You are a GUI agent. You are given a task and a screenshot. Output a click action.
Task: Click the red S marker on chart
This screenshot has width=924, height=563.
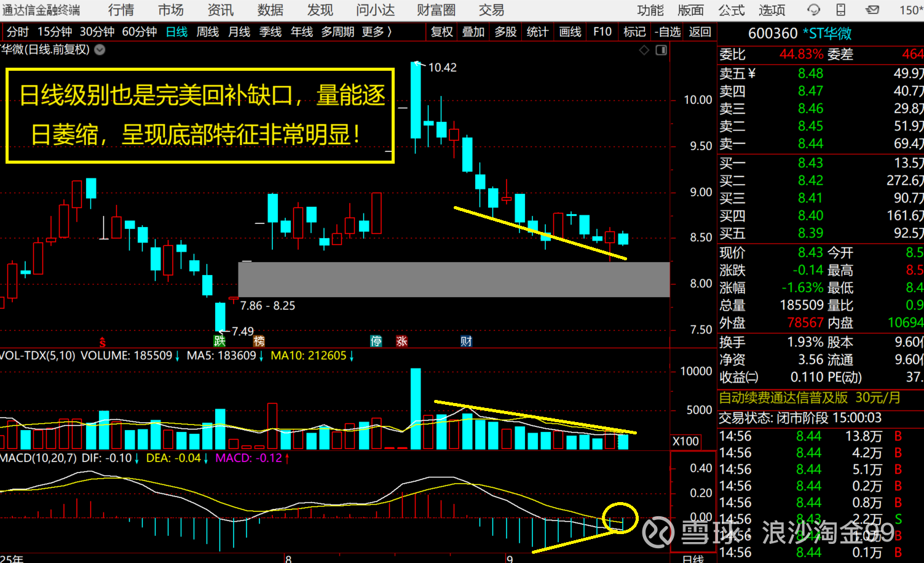103,342
